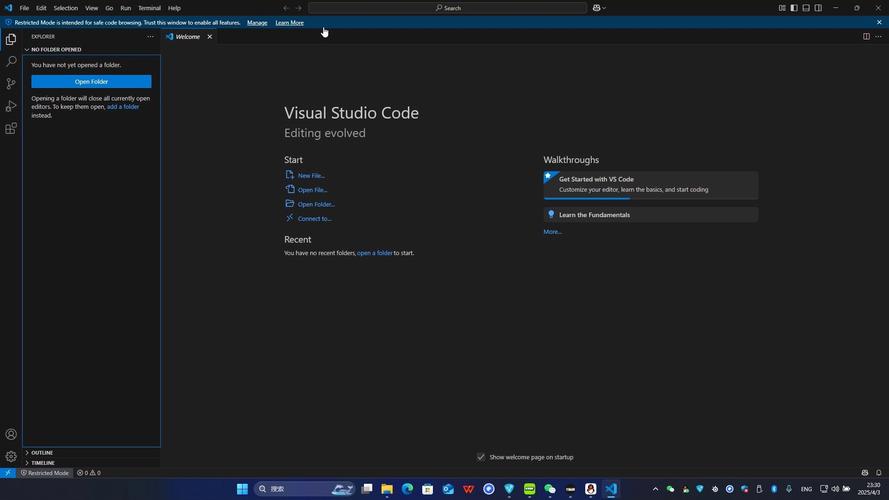This screenshot has height=500, width=889.
Task: Toggle Primary Side Bar visibility
Action: 794,8
